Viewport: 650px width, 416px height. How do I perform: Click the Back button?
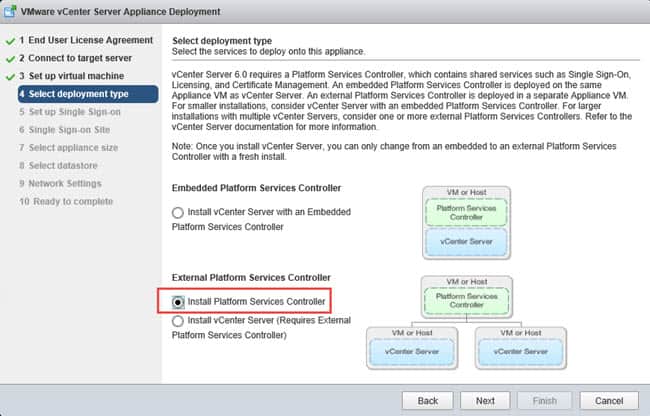pyautogui.click(x=428, y=401)
